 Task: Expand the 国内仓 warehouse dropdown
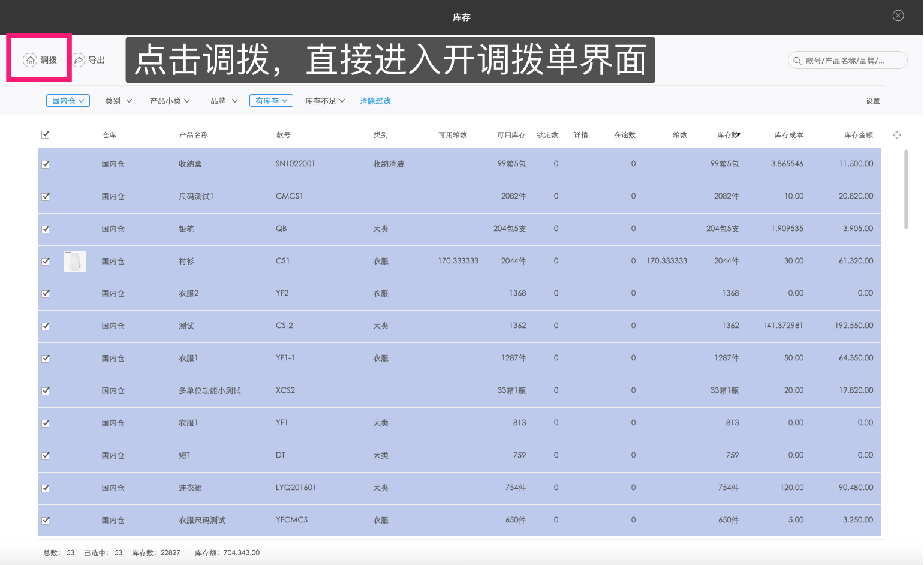[68, 100]
